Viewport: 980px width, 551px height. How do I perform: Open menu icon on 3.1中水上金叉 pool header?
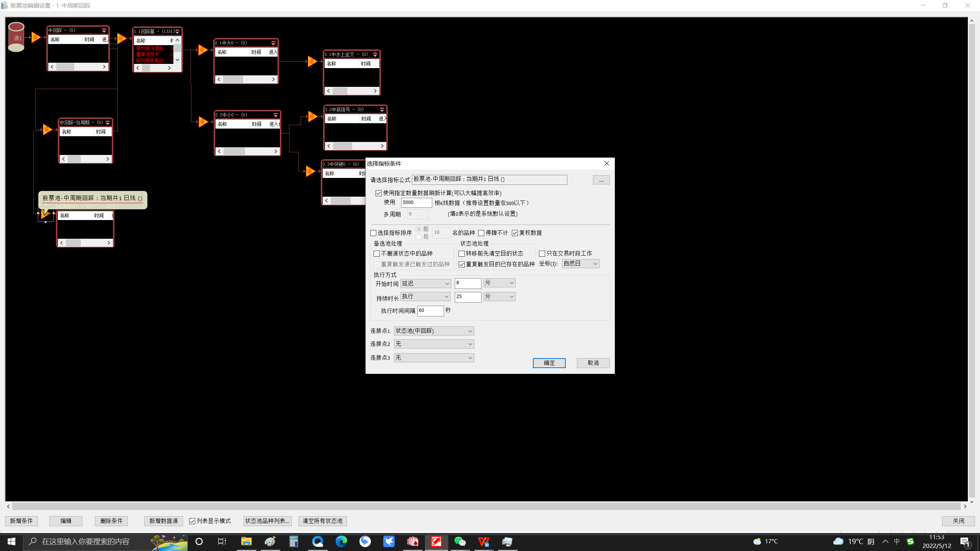point(375,54)
